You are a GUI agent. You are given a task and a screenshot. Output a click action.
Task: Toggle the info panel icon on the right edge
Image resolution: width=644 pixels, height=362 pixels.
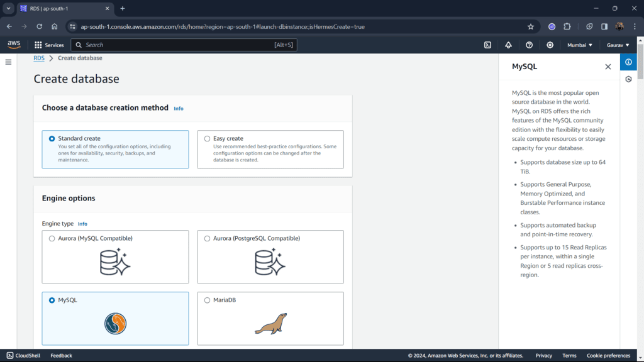[628, 62]
